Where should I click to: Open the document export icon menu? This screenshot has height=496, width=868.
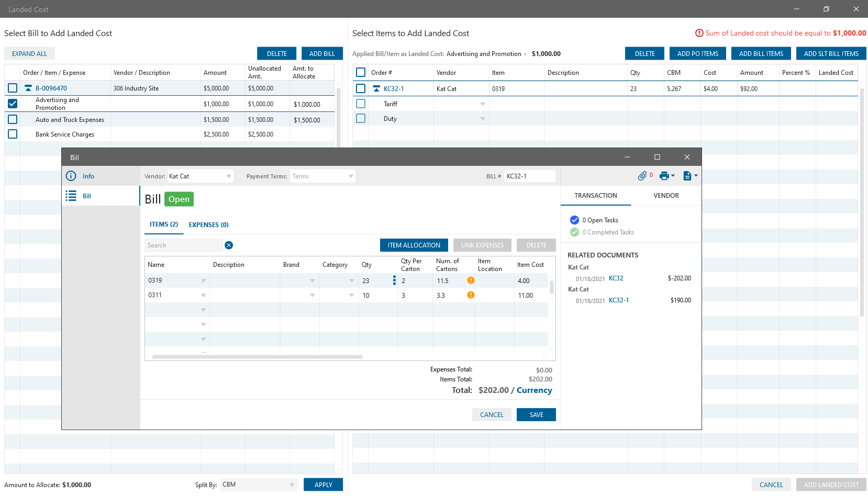click(x=690, y=176)
